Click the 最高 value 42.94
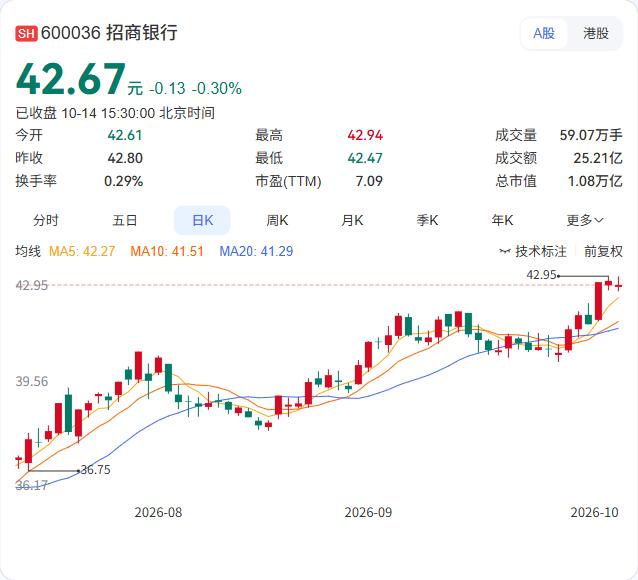This screenshot has width=638, height=580. pyautogui.click(x=365, y=135)
